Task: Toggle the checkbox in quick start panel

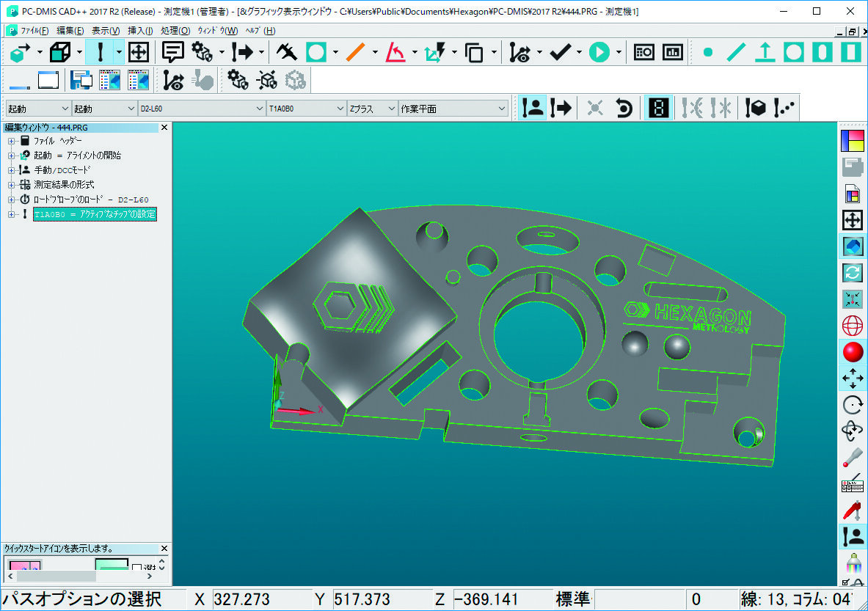Action: (136, 568)
